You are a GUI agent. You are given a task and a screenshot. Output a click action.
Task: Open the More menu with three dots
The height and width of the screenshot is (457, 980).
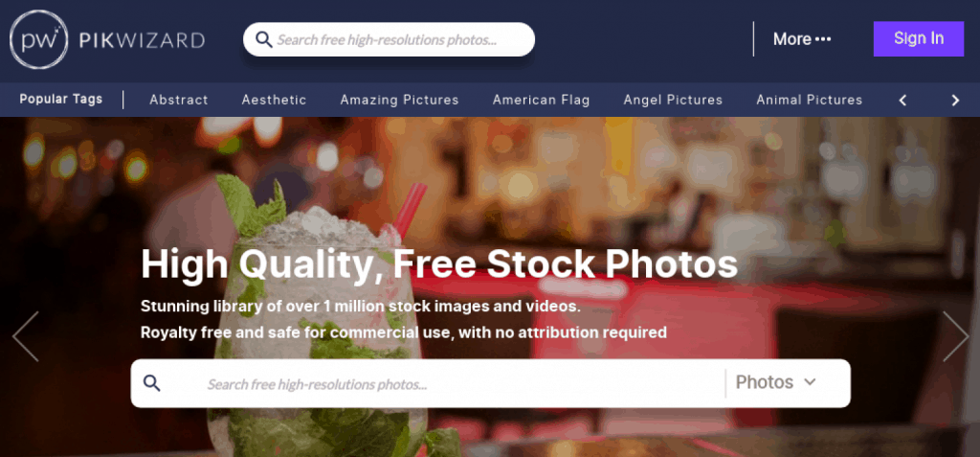pyautogui.click(x=802, y=39)
